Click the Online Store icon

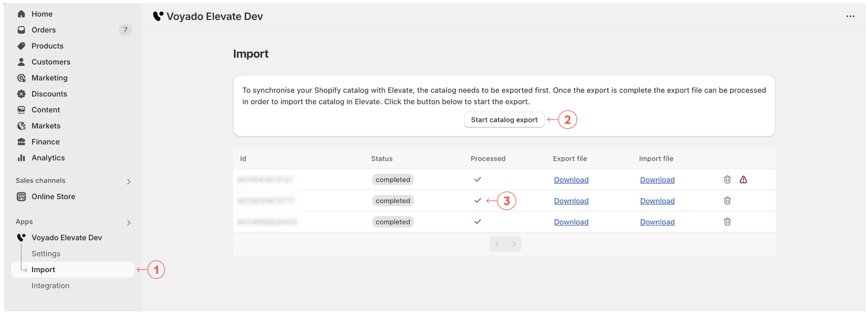(21, 197)
